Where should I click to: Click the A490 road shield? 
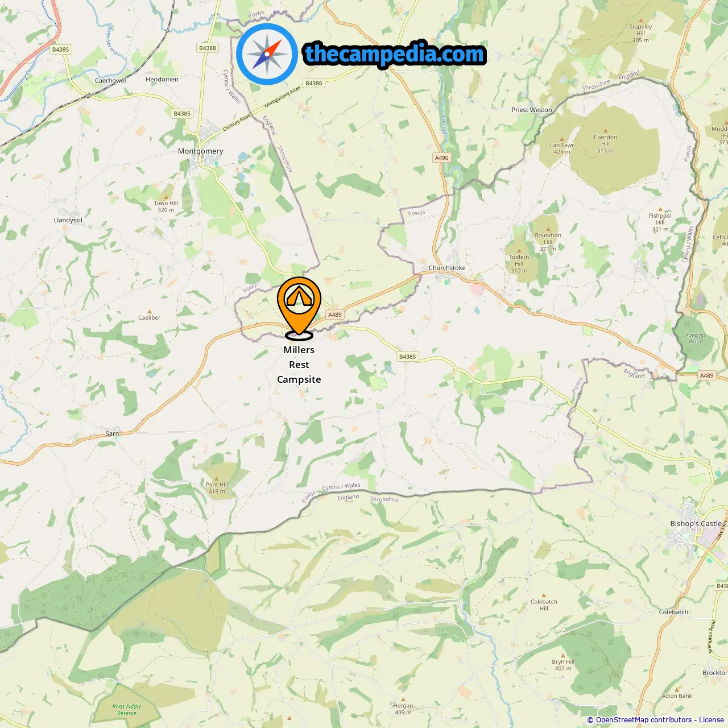(441, 158)
